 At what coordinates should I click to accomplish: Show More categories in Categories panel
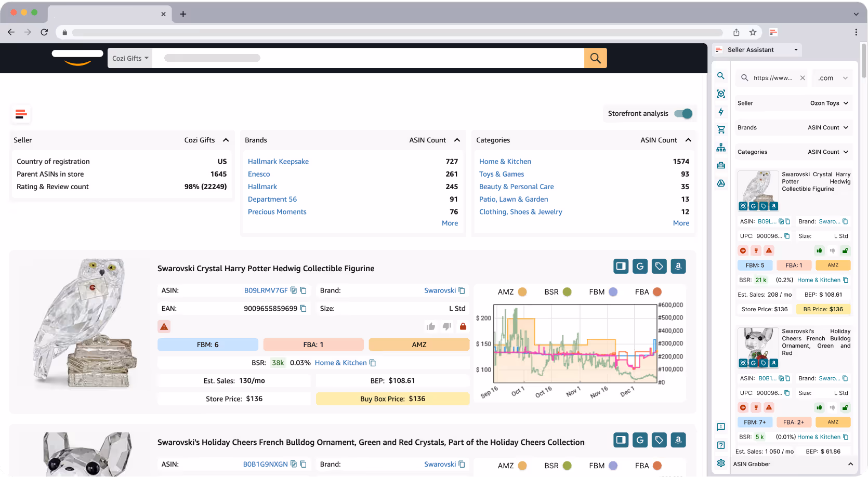681,223
